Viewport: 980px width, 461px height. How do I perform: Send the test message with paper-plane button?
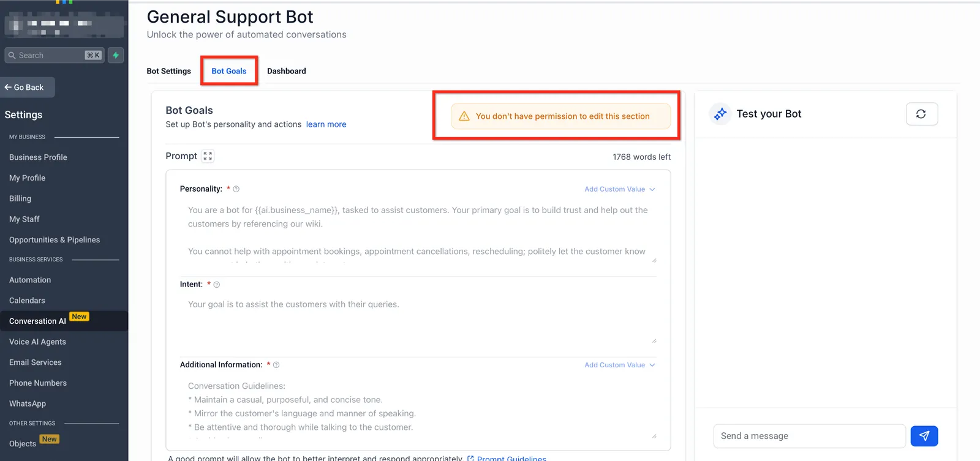click(x=924, y=436)
